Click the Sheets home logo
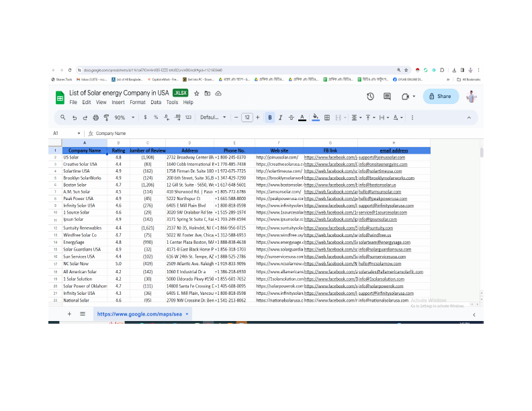532x411 pixels. pyautogui.click(x=60, y=97)
